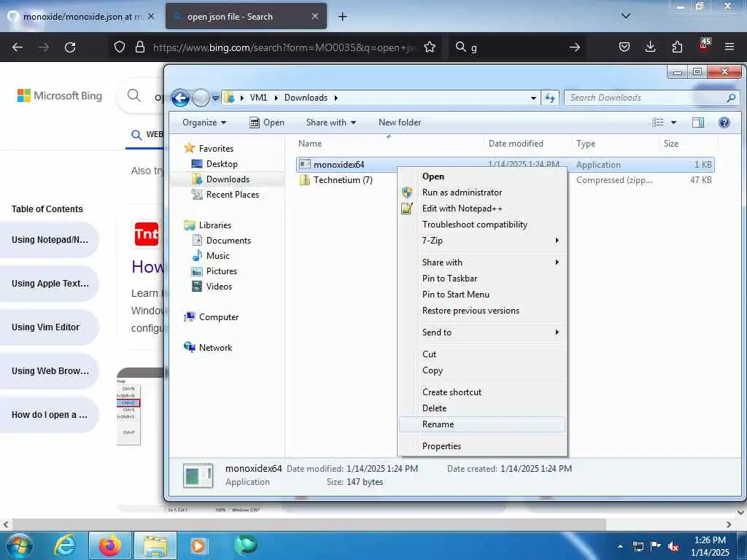
Task: Refresh the Downloads folder view
Action: point(550,98)
